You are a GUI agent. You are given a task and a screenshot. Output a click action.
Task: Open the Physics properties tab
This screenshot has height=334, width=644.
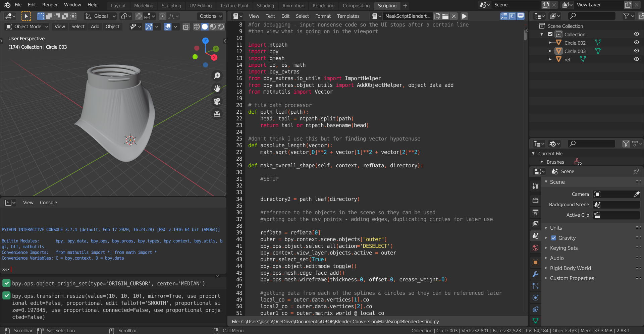point(535,297)
